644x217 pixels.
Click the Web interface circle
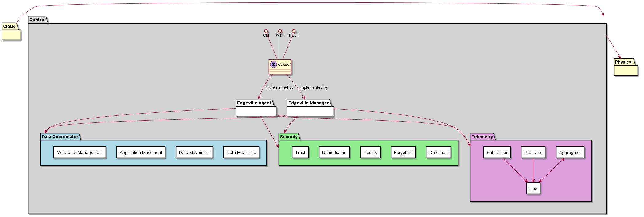[280, 31]
